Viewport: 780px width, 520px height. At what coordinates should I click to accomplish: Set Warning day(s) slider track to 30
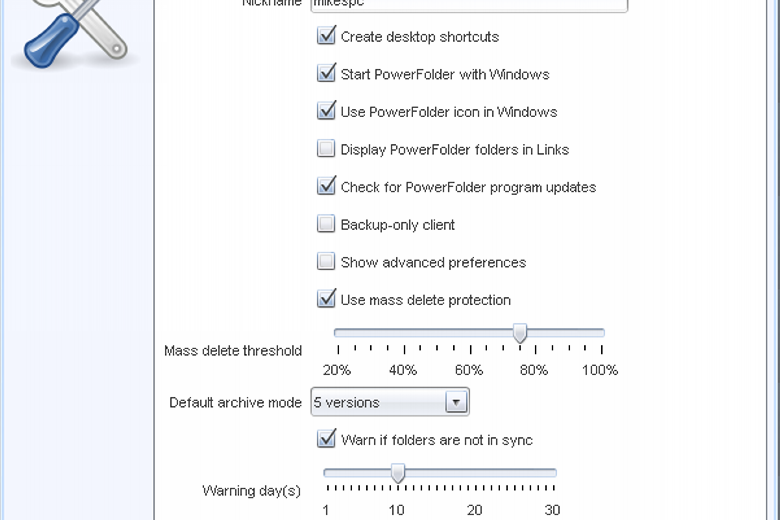click(x=554, y=472)
